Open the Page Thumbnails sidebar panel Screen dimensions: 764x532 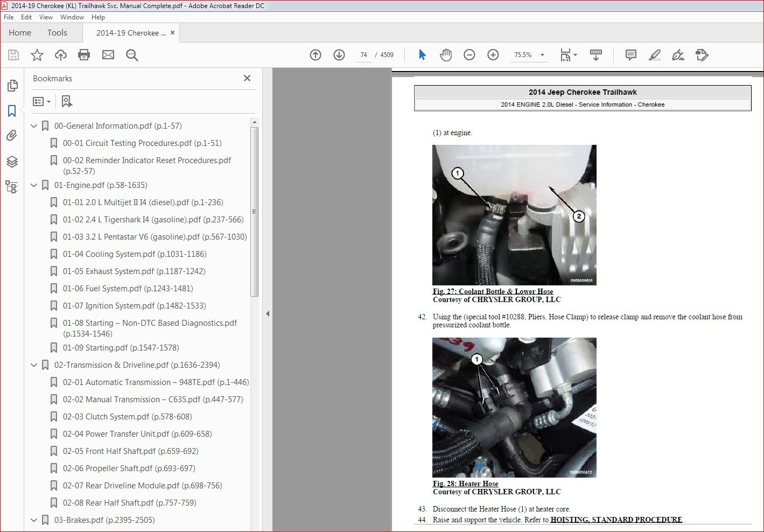pos(12,86)
